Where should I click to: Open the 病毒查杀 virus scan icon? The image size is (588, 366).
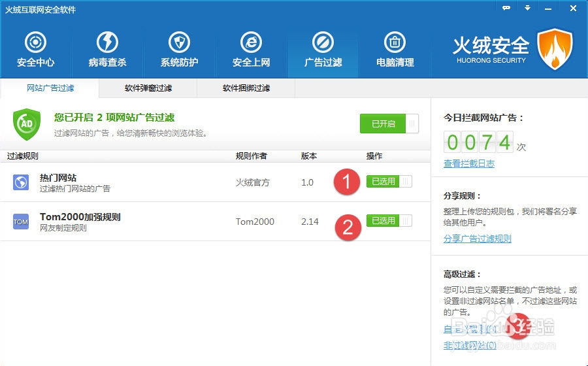pyautogui.click(x=107, y=42)
